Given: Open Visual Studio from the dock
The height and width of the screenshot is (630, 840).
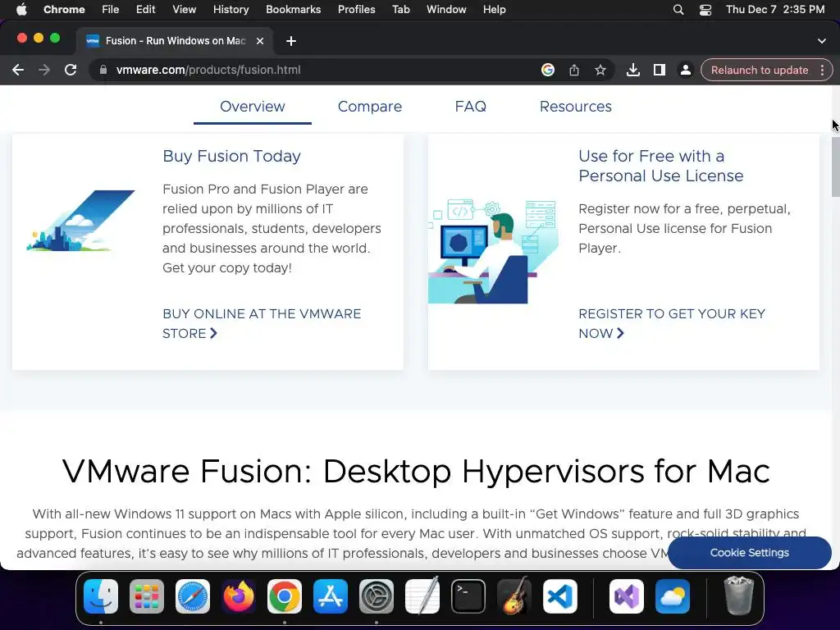Looking at the screenshot, I should (x=626, y=596).
